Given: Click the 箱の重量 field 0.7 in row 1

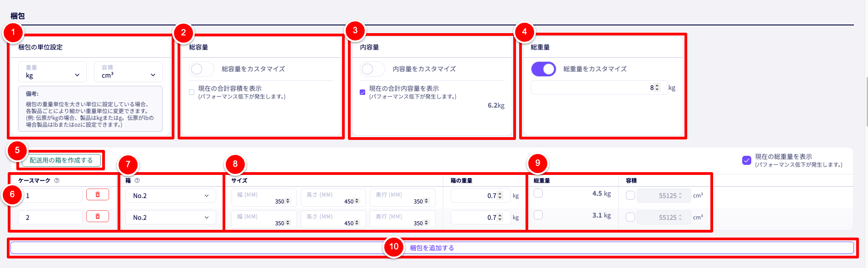Looking at the screenshot, I should click(x=481, y=195).
